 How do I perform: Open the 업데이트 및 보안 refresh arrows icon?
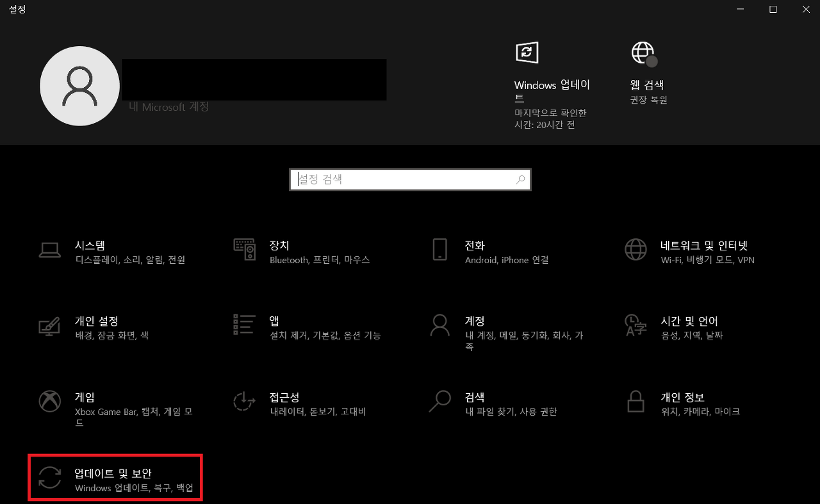pos(49,478)
